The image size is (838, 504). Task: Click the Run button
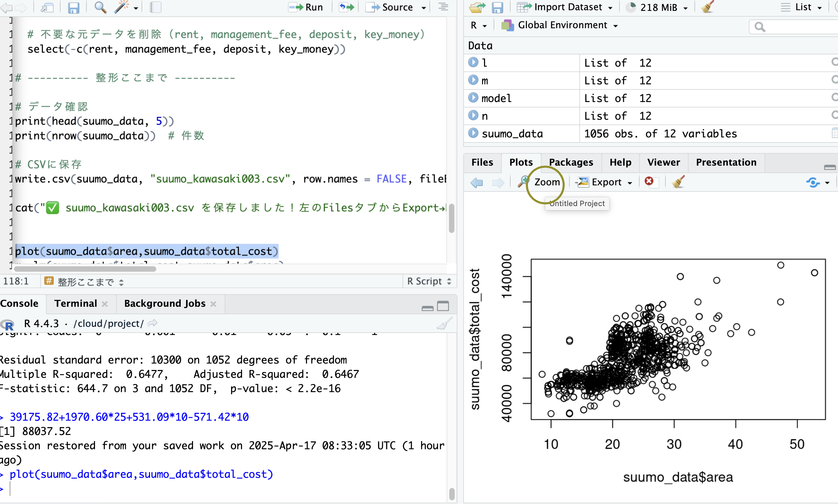306,7
